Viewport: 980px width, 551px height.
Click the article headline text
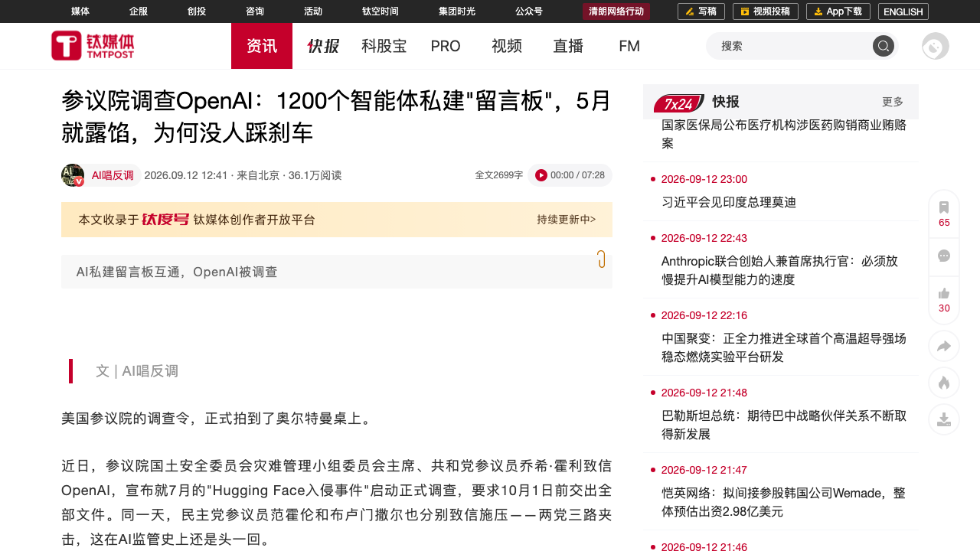337,116
